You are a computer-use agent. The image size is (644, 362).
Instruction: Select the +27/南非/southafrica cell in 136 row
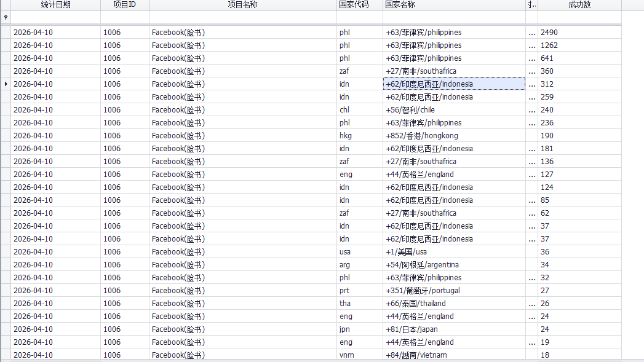[455, 161]
